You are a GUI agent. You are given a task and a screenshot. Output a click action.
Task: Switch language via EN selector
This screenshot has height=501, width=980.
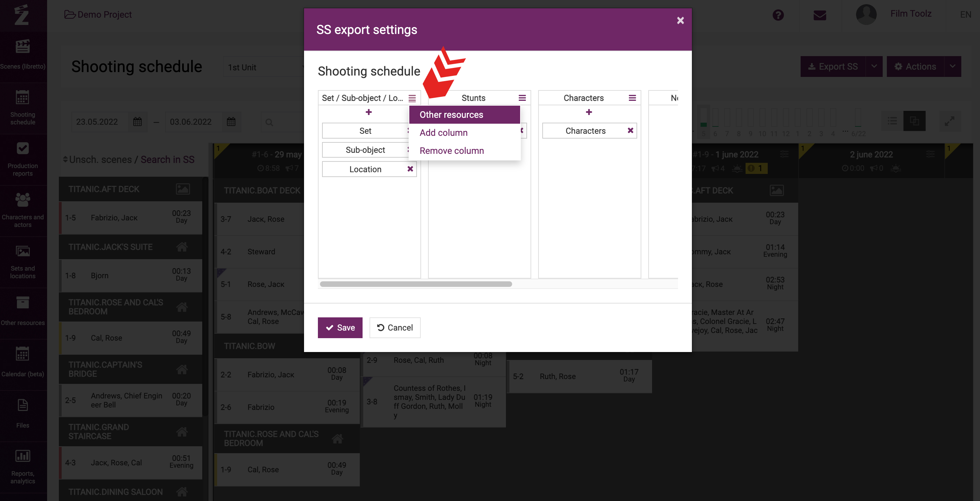click(965, 15)
